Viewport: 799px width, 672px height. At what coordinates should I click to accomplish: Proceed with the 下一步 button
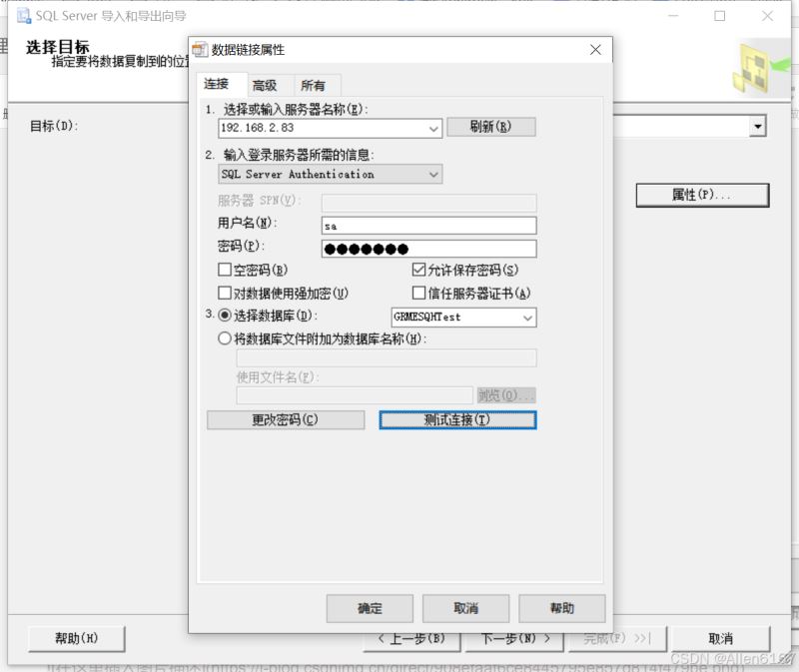click(x=515, y=639)
